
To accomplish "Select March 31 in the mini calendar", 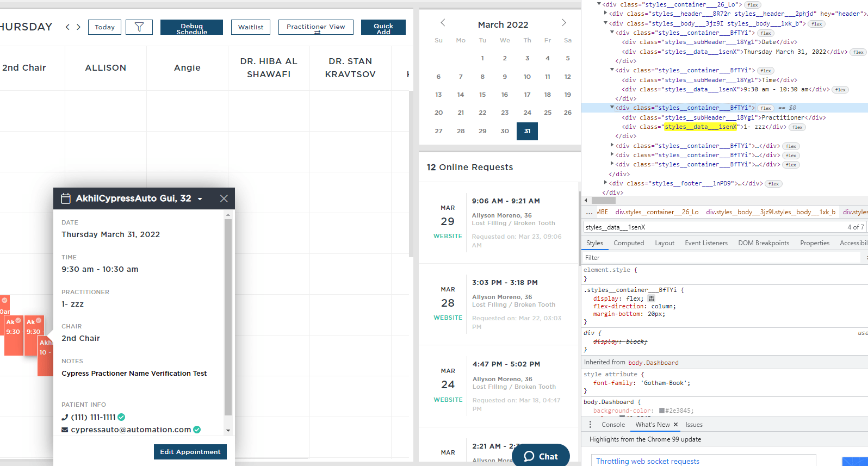I will pos(527,131).
